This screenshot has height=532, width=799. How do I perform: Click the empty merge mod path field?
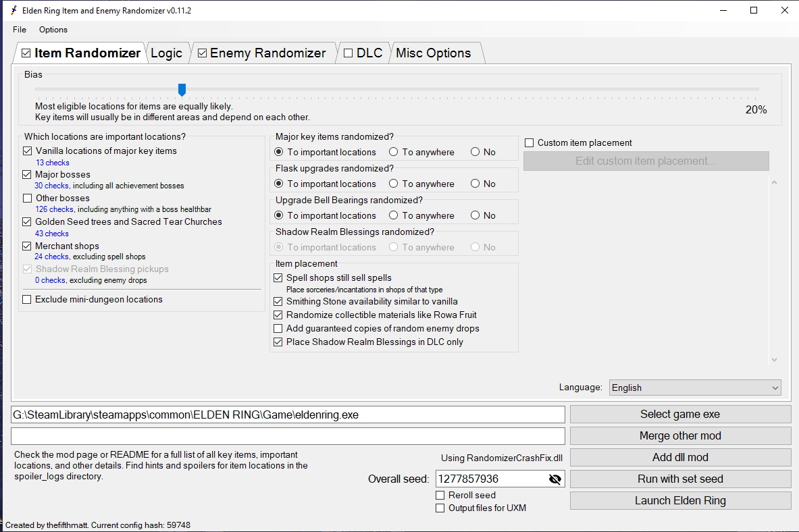click(x=288, y=436)
